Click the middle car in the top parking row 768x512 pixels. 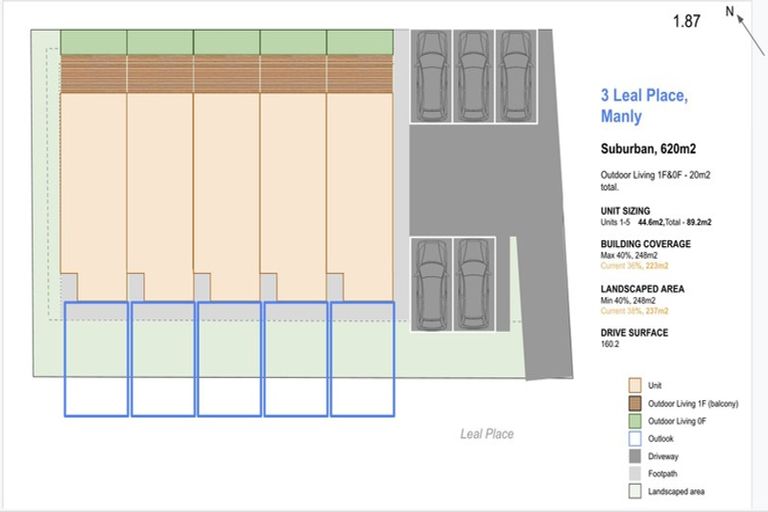(x=473, y=75)
